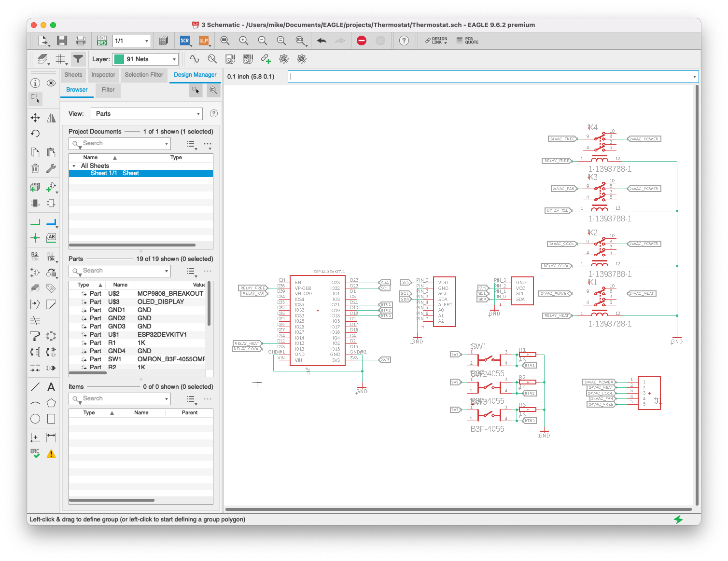Run a ULP with the orange ULP icon
This screenshot has width=728, height=561.
click(204, 41)
